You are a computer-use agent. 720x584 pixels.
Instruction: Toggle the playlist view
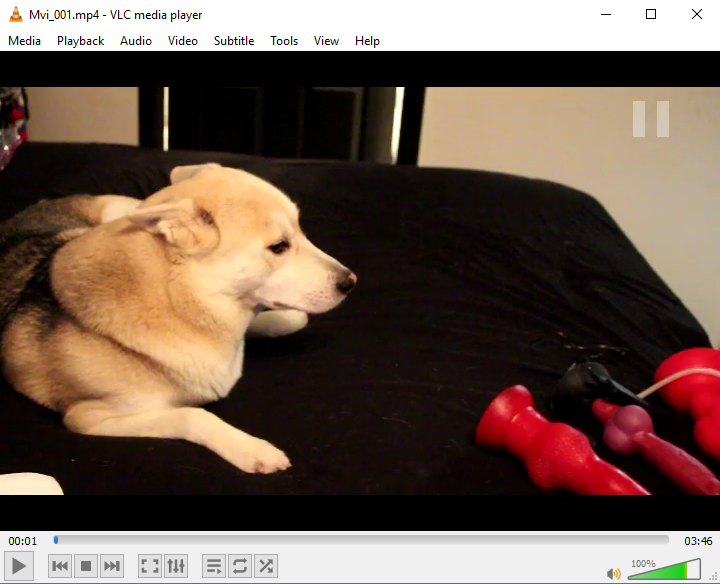[214, 566]
